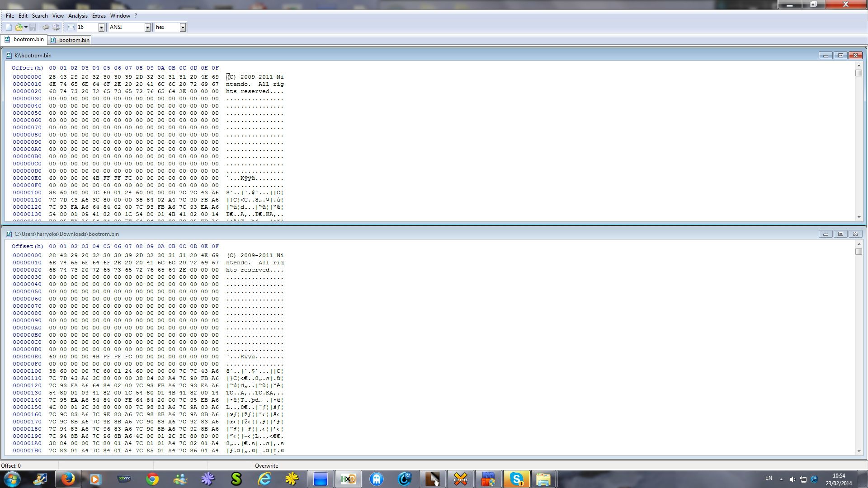
Task: Click the Save floppy disk icon
Action: point(33,28)
